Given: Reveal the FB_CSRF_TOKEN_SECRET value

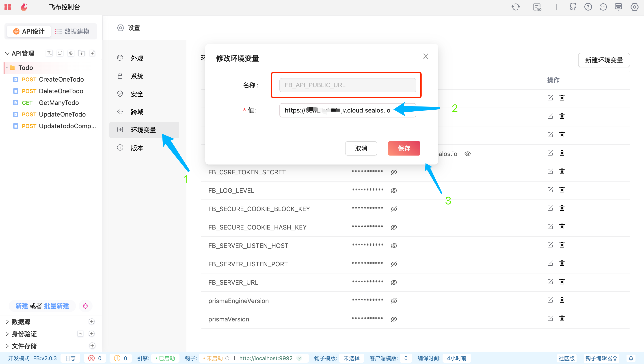Looking at the screenshot, I should pyautogui.click(x=394, y=172).
